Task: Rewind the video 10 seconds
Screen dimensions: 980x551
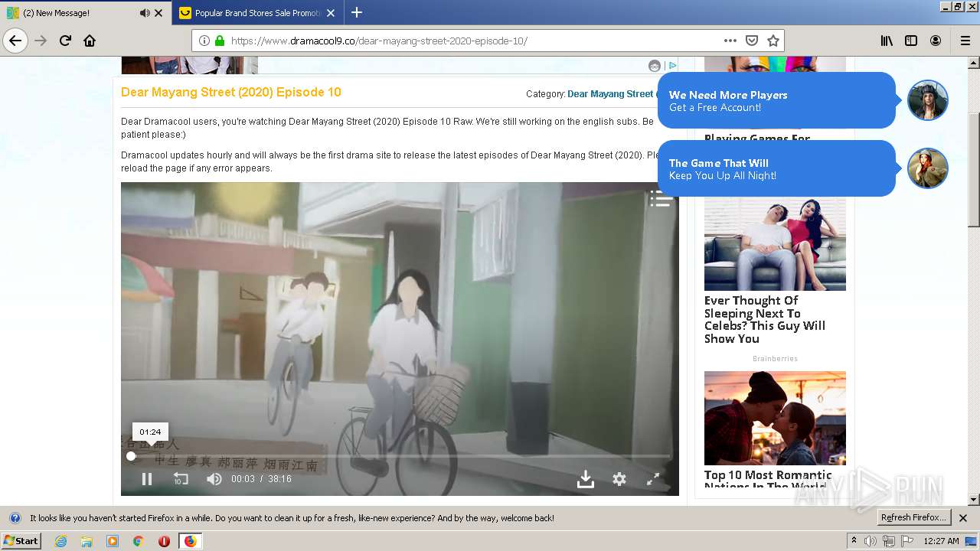Action: coord(181,479)
